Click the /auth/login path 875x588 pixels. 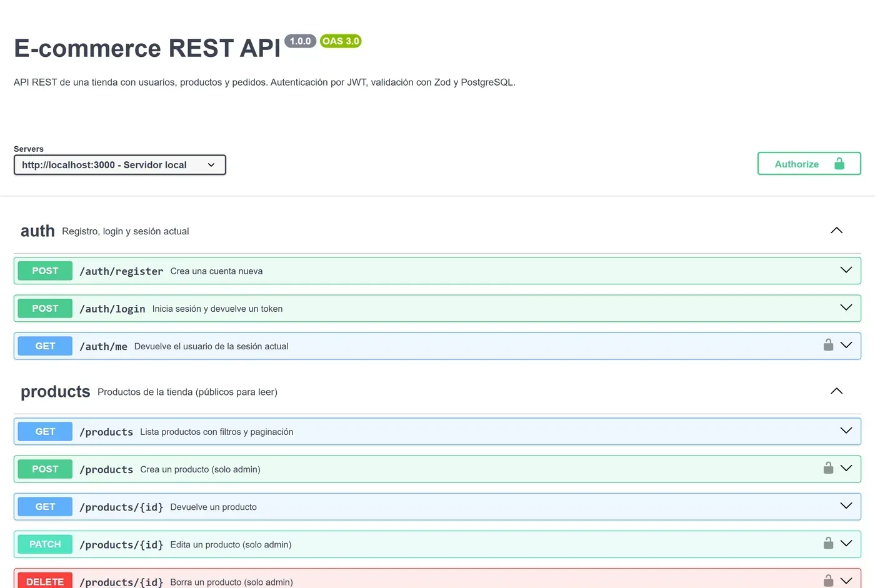[112, 309]
